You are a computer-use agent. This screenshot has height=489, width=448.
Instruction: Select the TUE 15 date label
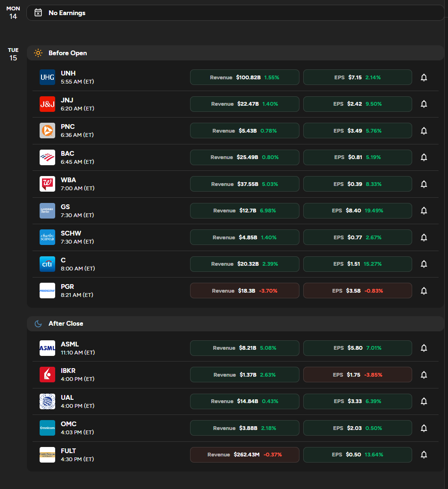13,54
